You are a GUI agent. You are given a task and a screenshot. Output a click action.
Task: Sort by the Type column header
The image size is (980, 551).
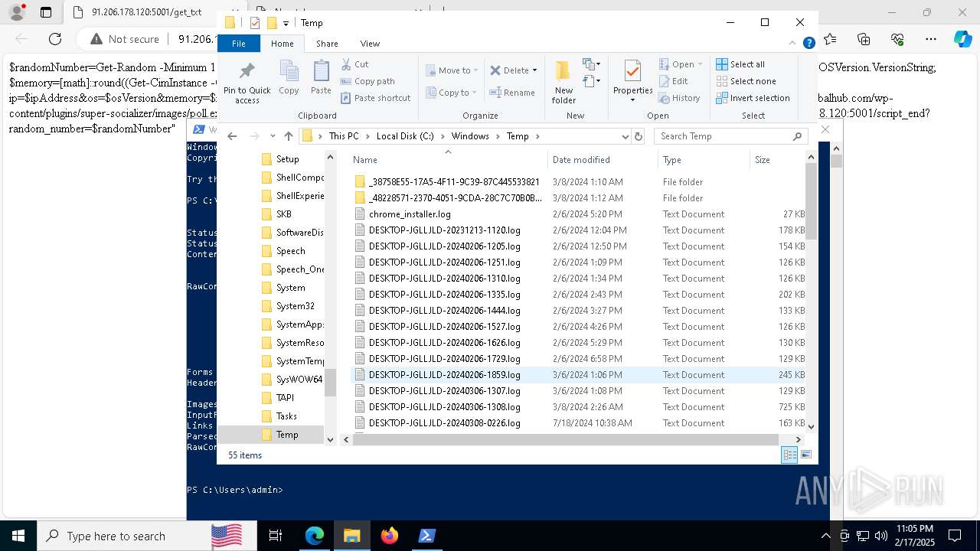pyautogui.click(x=704, y=160)
